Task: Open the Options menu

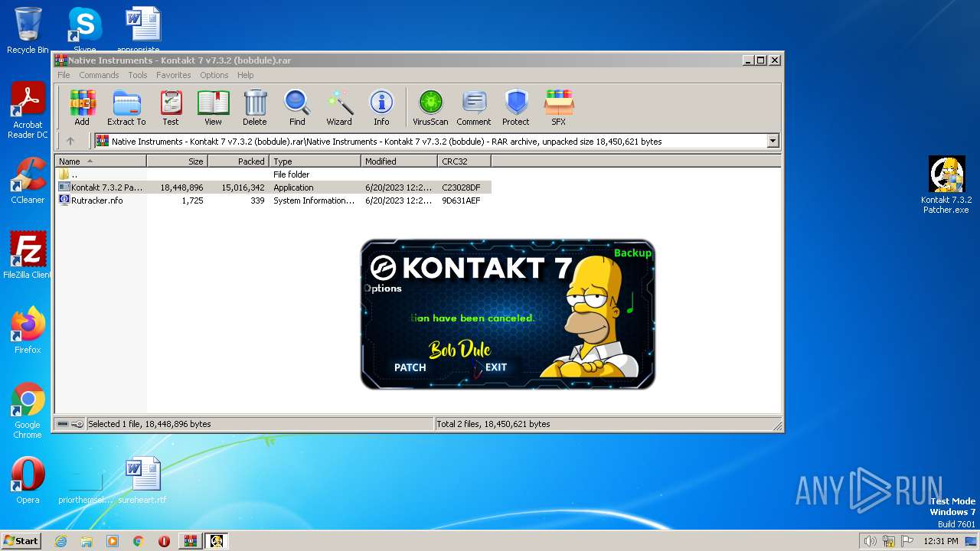Action: pyautogui.click(x=214, y=75)
